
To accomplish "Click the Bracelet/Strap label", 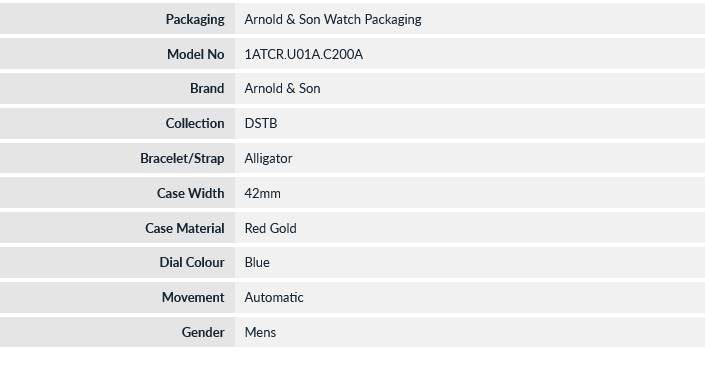I will [182, 158].
